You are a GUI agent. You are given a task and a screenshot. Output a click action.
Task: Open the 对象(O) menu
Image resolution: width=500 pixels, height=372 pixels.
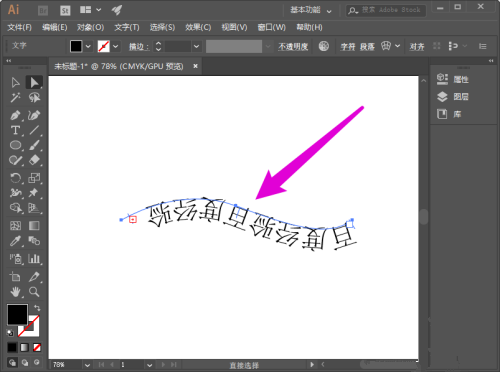click(90, 27)
